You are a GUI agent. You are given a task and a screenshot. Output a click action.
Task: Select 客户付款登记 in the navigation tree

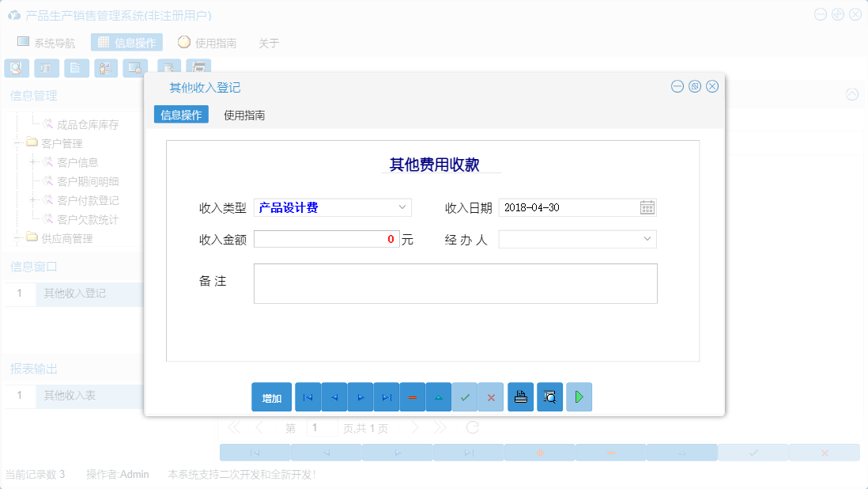(85, 200)
